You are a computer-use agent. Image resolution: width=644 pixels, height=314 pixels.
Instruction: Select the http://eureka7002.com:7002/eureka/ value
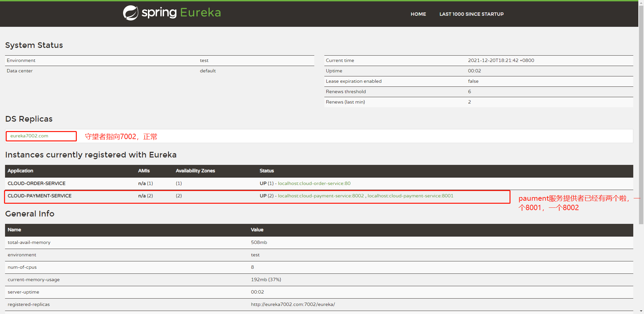293,304
